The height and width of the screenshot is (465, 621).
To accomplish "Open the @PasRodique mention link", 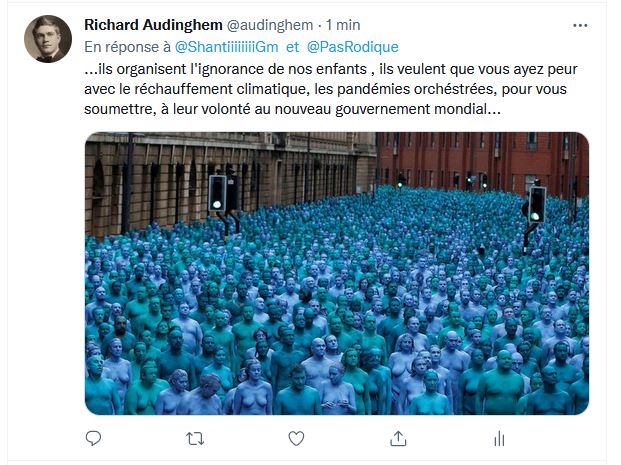I will tap(352, 47).
